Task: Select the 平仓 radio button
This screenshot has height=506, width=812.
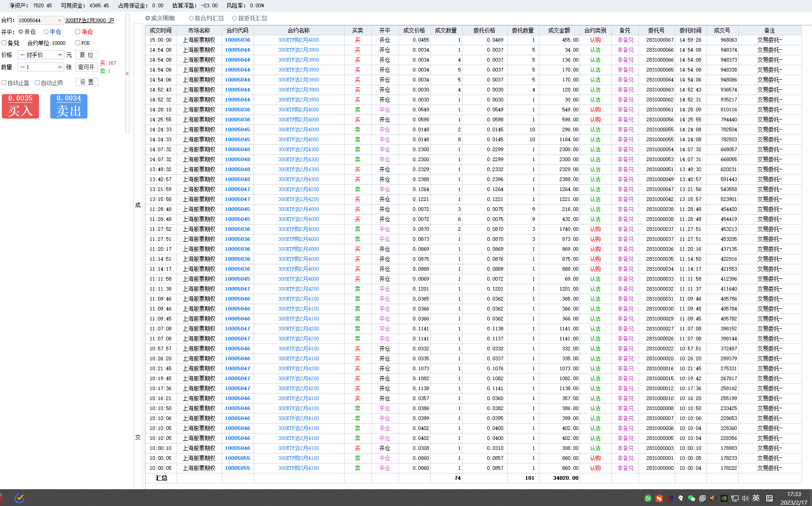Action: click(x=46, y=32)
